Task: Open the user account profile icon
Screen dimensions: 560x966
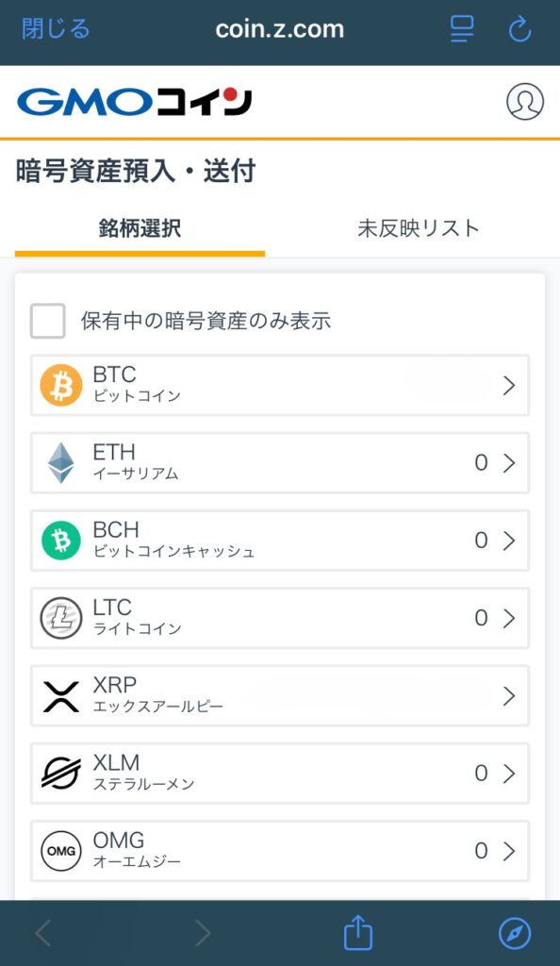Action: (x=525, y=101)
